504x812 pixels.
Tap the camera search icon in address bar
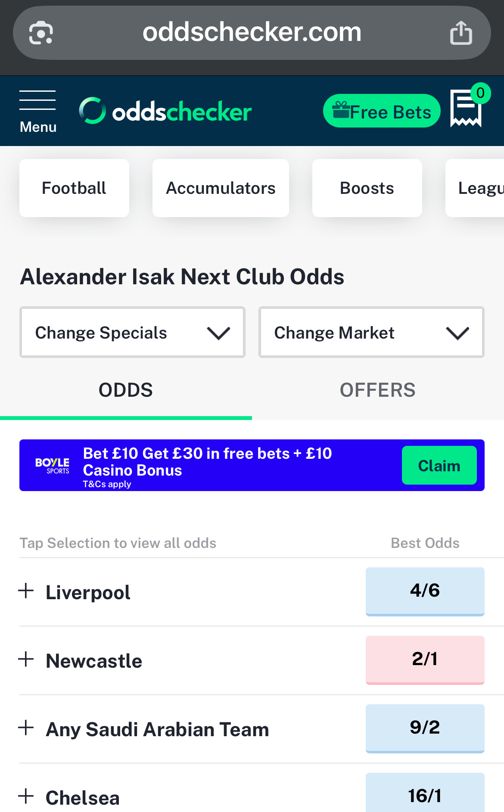[41, 33]
